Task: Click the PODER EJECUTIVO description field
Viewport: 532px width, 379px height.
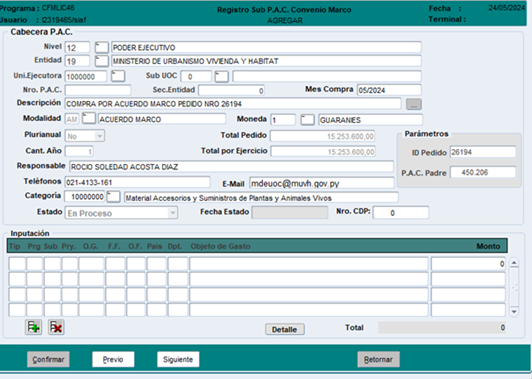Action: tap(266, 47)
